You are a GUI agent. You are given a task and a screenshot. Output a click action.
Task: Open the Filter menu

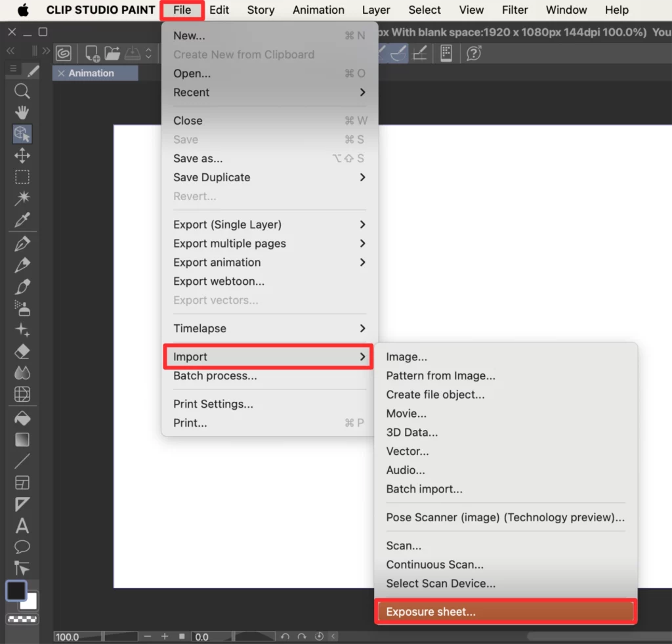(514, 10)
